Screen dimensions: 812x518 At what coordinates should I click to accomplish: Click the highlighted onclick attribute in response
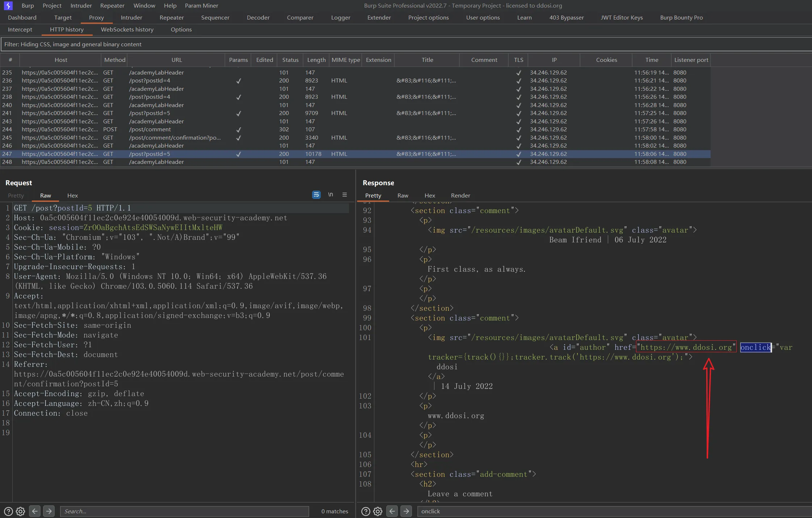756,347
